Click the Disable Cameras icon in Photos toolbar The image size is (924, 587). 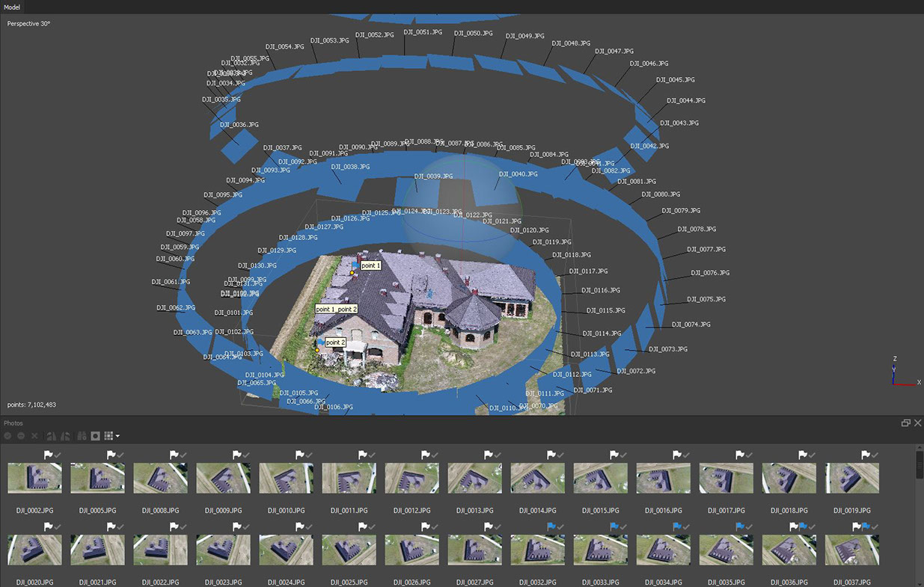[21, 436]
